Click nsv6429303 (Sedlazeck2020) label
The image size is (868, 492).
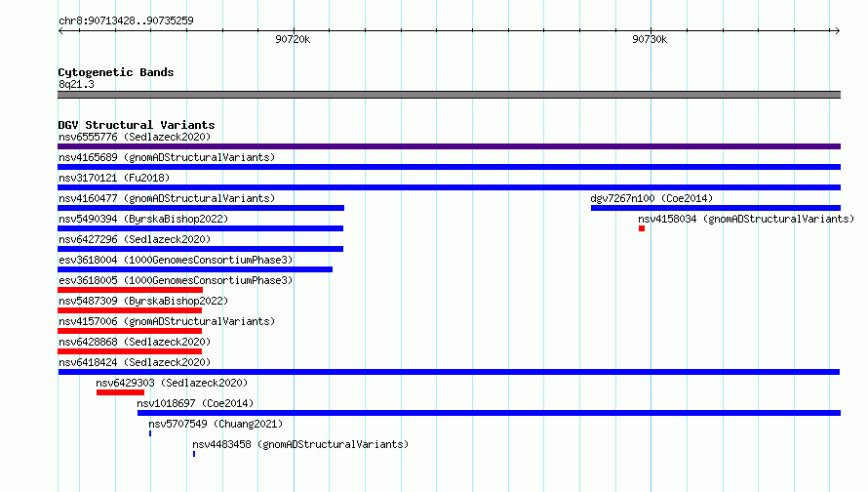click(172, 383)
